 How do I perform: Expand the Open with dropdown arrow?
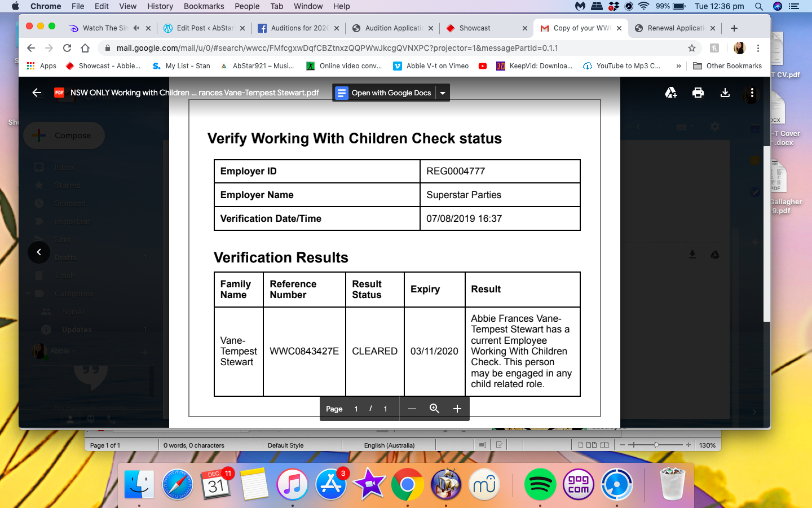443,93
